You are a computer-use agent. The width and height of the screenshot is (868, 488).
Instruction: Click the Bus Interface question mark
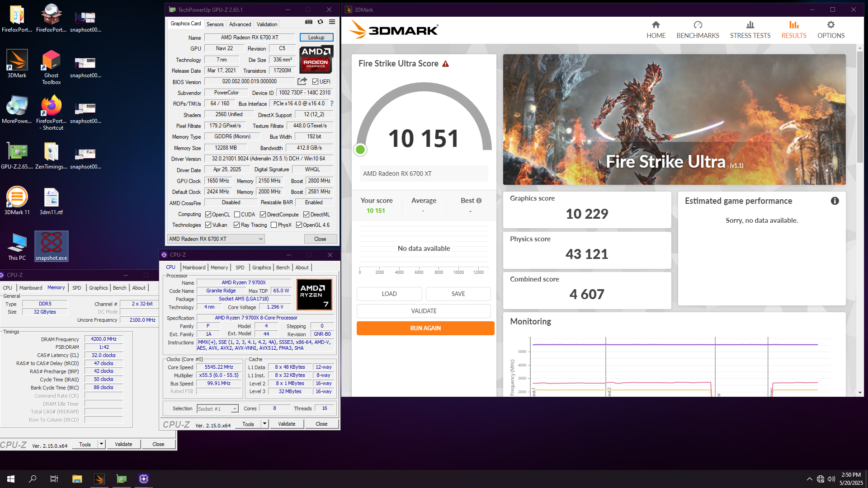[332, 103]
